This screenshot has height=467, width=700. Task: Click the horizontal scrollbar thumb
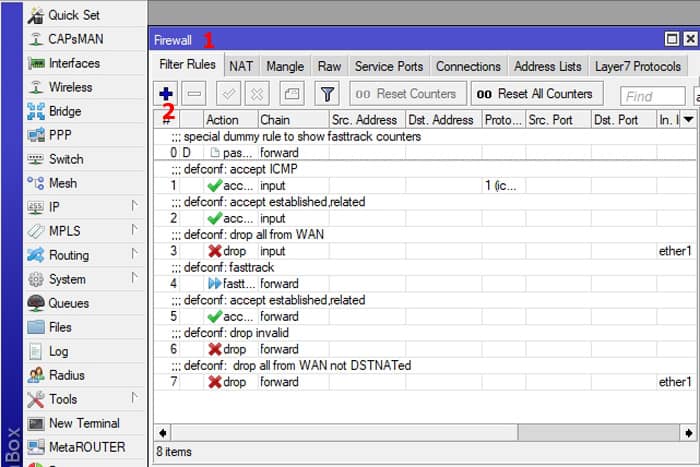click(x=345, y=432)
